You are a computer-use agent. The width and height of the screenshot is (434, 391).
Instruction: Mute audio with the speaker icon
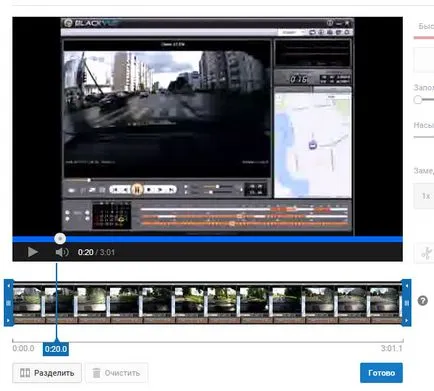coord(62,252)
